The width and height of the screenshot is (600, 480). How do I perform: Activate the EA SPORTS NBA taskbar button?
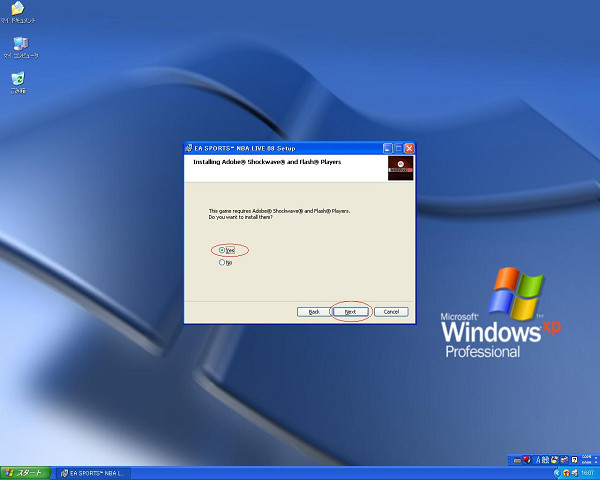click(x=93, y=473)
